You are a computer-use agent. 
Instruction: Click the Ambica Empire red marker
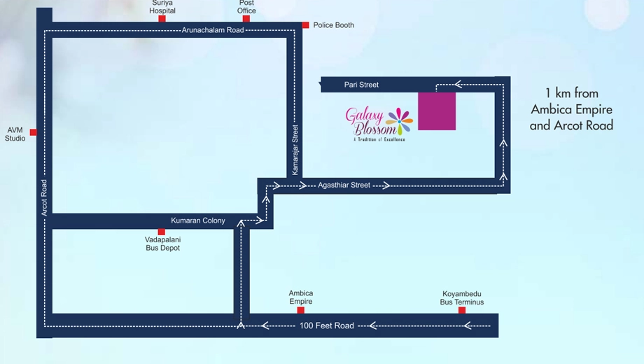(x=300, y=310)
